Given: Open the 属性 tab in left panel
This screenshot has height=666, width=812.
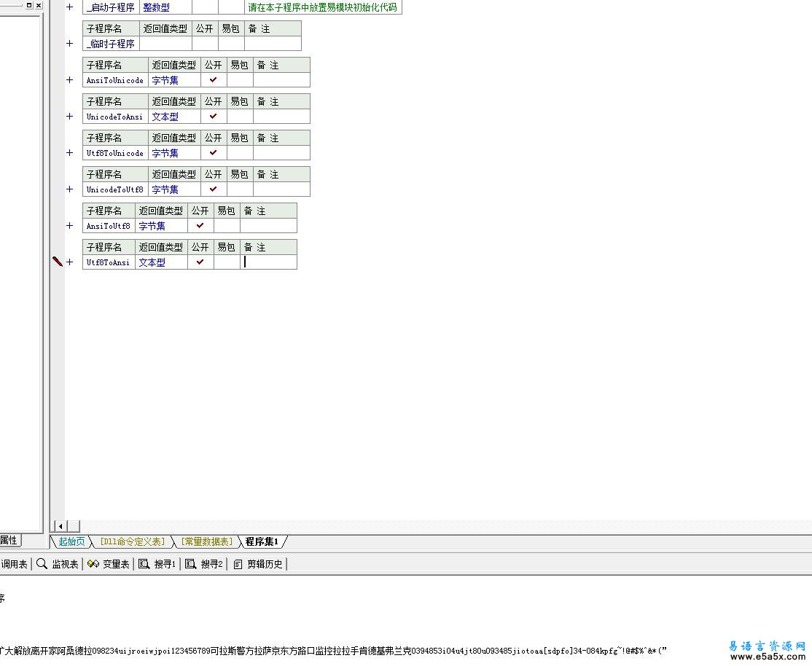Looking at the screenshot, I should tap(9, 541).
